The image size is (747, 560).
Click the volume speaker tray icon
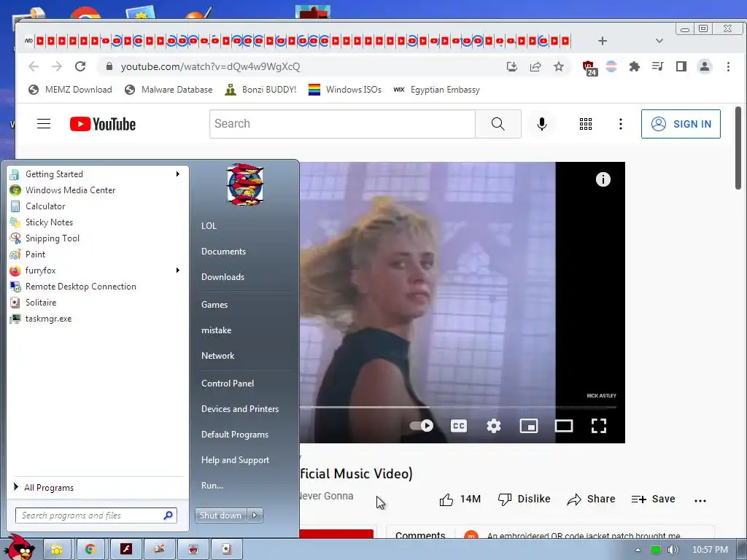tap(673, 550)
